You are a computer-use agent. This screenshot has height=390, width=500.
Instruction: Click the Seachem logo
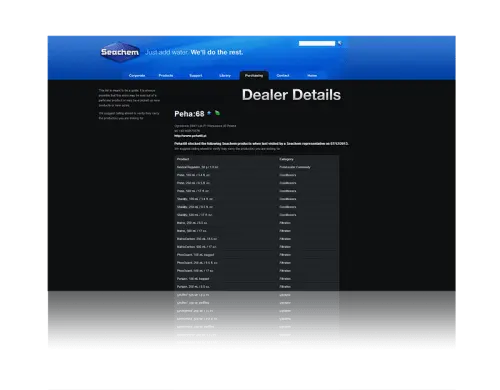coord(120,52)
